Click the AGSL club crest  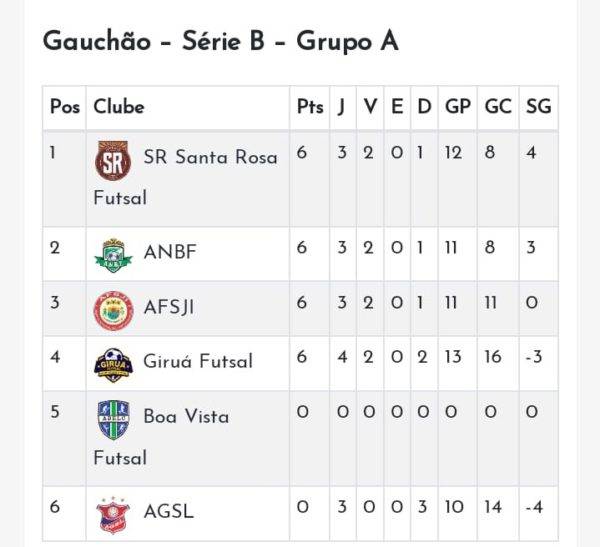tap(113, 515)
